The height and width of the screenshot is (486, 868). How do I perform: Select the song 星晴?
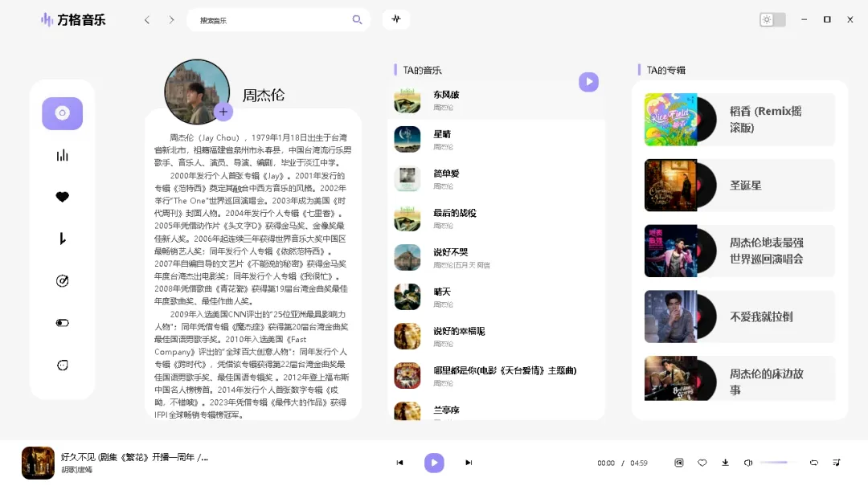[x=496, y=140]
